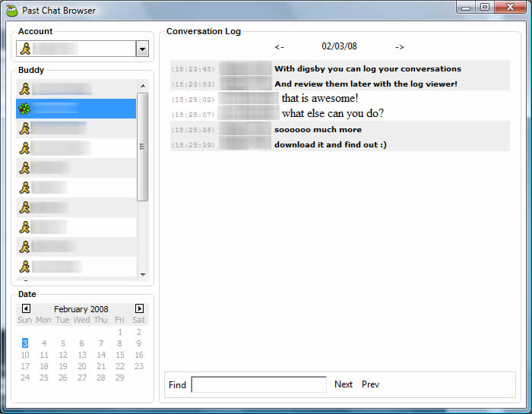The image size is (532, 414).
Task: Choose February 29 in calendar
Action: tap(120, 378)
